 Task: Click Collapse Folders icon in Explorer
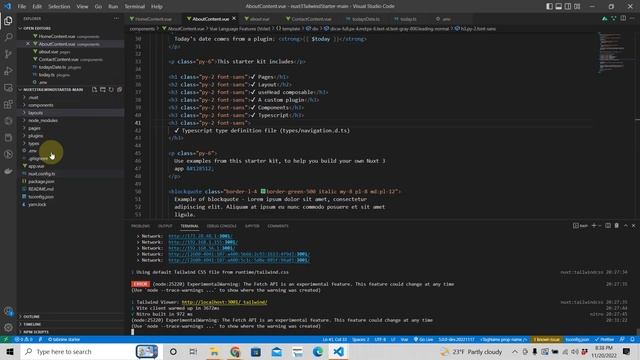pos(120,89)
